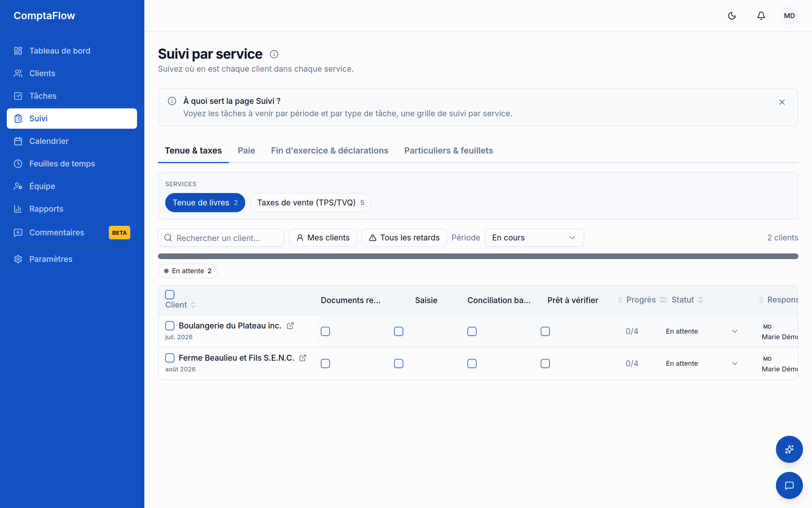Open Équipe in sidebar
Screen dimensions: 812x508
tap(72, 186)
